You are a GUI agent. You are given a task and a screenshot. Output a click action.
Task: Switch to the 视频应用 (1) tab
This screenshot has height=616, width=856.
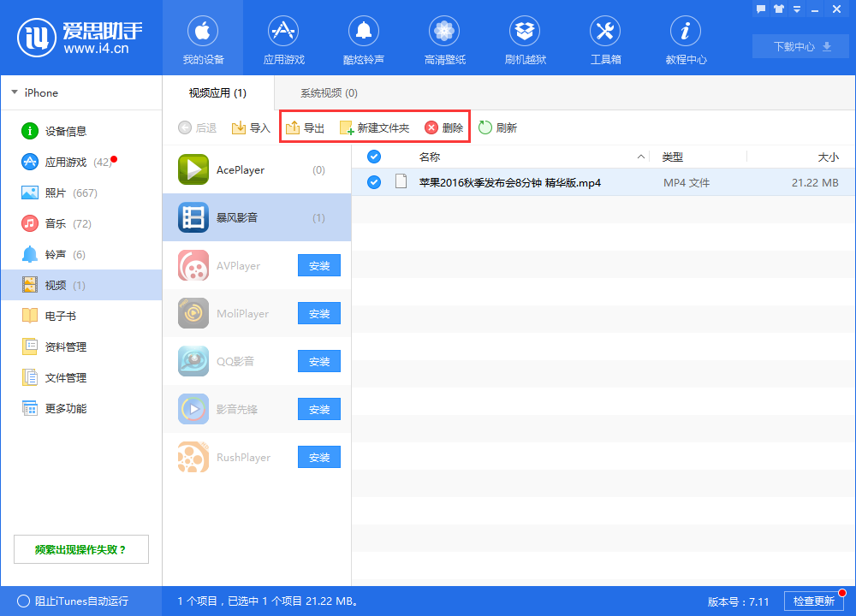click(217, 92)
